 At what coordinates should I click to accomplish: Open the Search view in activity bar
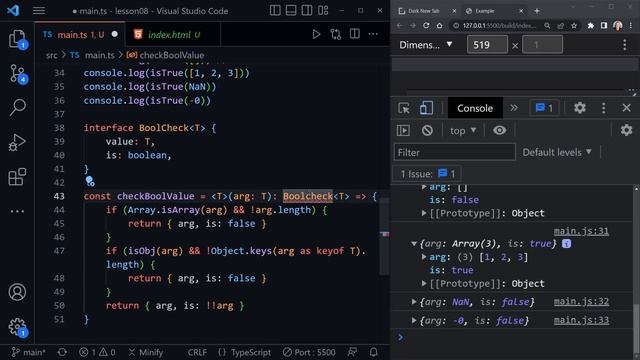tap(17, 107)
